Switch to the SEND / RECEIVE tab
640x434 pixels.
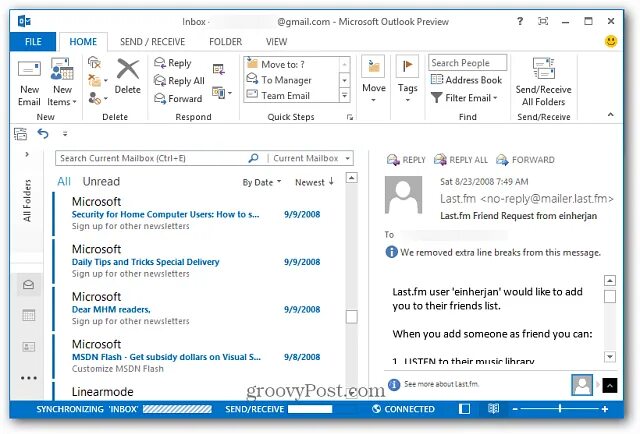[152, 42]
